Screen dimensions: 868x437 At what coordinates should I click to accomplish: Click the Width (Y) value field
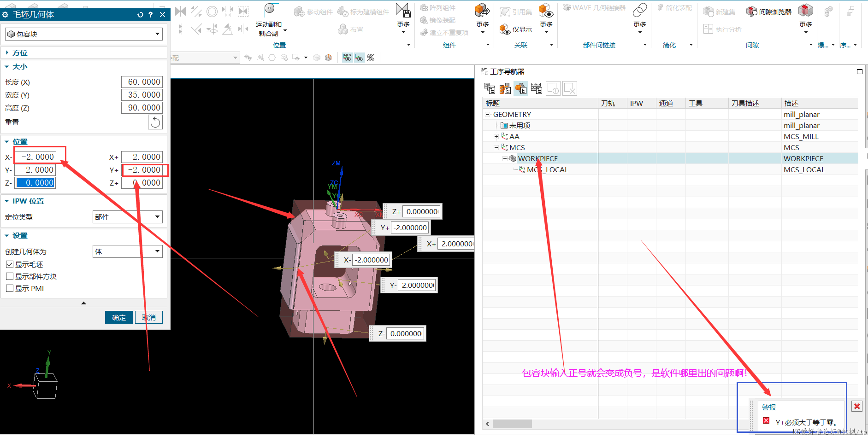point(142,95)
